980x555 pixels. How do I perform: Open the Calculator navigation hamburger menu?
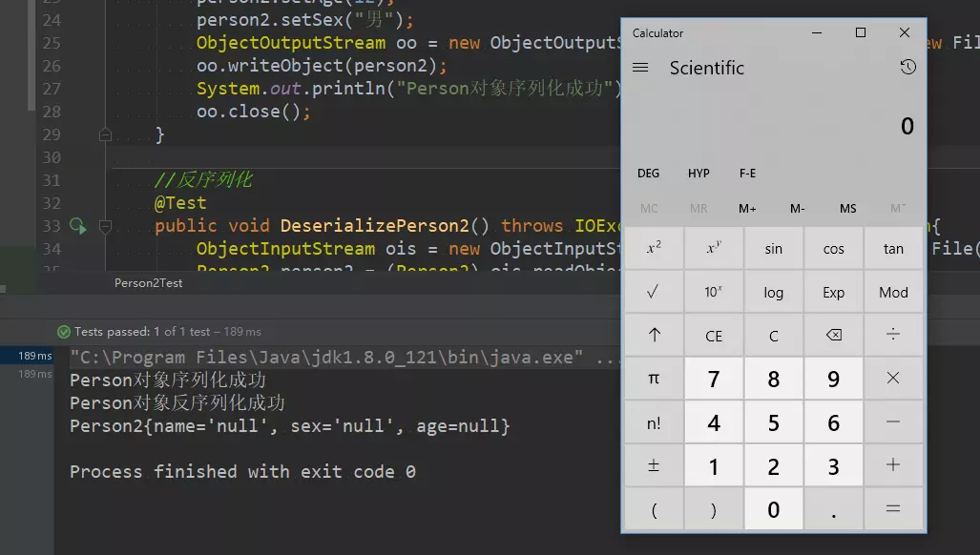[x=640, y=68]
